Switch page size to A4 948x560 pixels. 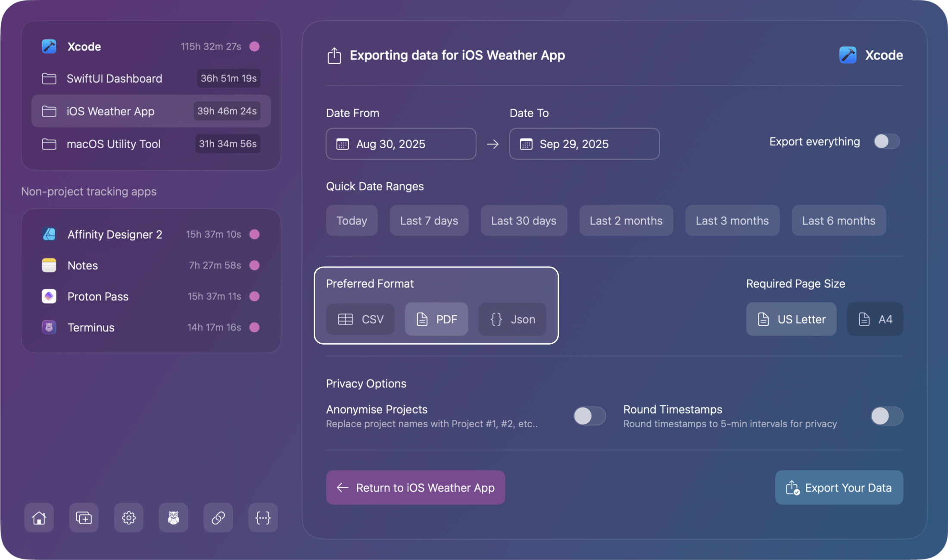click(875, 319)
